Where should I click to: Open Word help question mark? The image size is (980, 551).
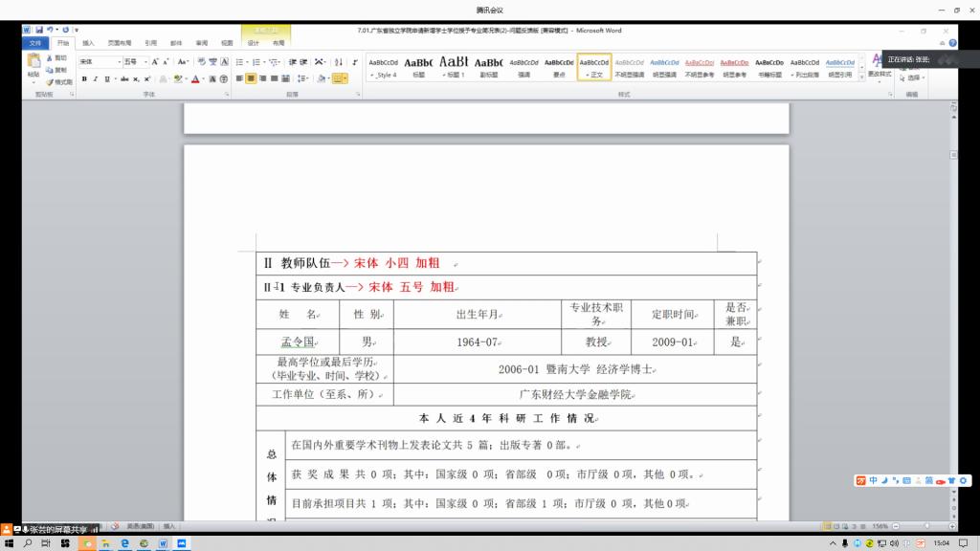click(x=952, y=43)
